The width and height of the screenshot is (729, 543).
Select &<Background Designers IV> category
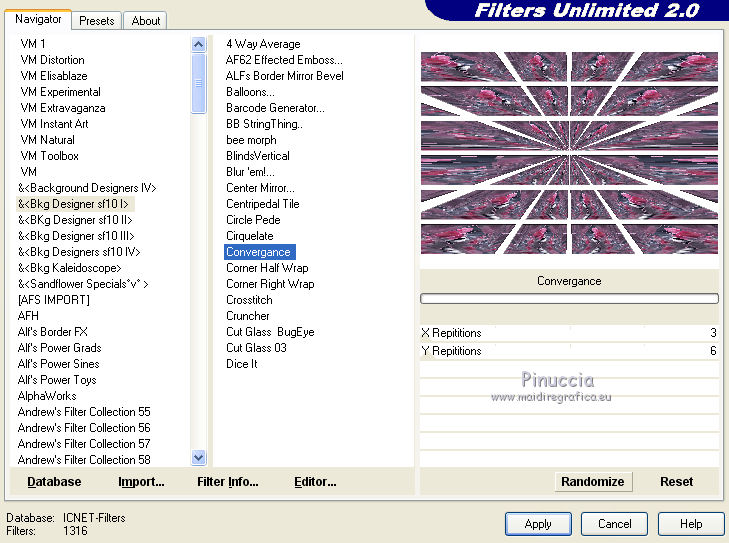pyautogui.click(x=87, y=188)
